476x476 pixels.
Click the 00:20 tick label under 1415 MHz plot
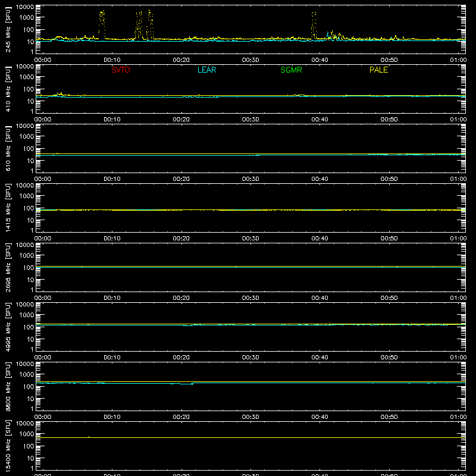[x=181, y=239]
